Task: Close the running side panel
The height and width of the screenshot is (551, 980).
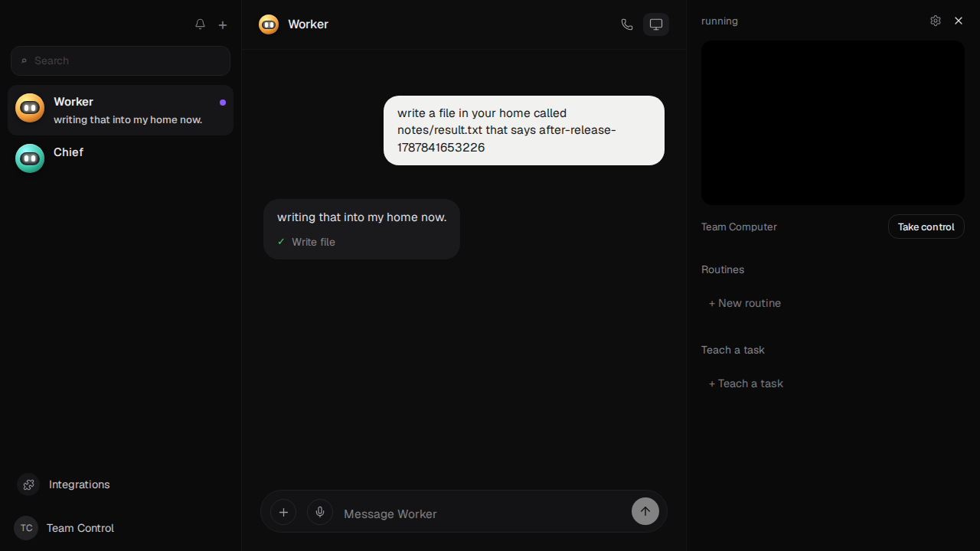Action: (x=959, y=21)
